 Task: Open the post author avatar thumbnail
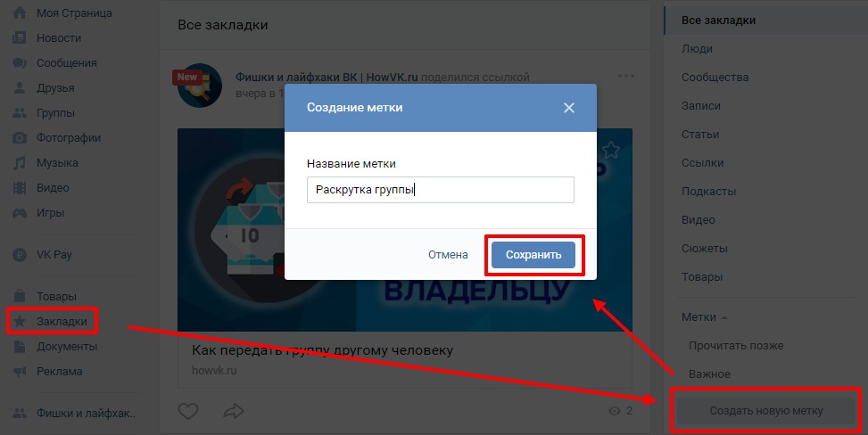pyautogui.click(x=199, y=86)
